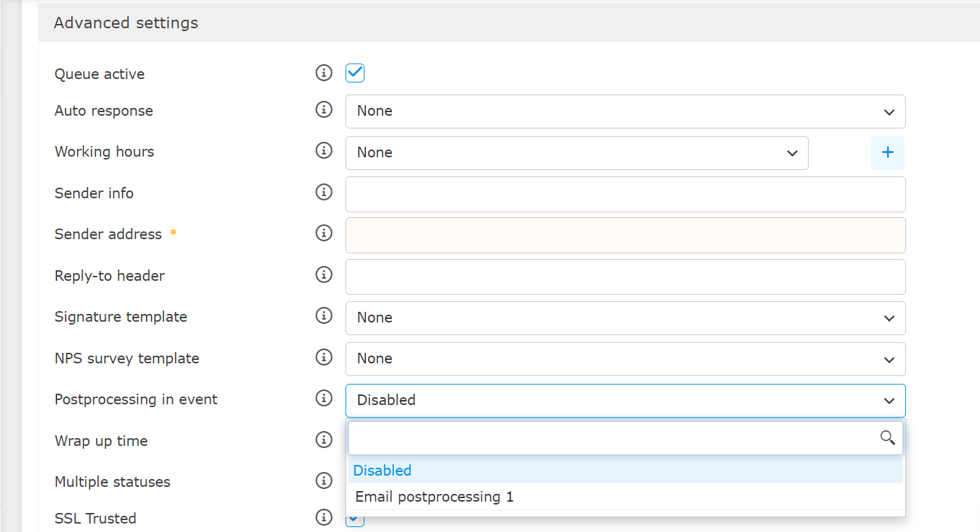Open info icon for Postprocessing in event
Image resolution: width=980 pixels, height=532 pixels.
[324, 398]
